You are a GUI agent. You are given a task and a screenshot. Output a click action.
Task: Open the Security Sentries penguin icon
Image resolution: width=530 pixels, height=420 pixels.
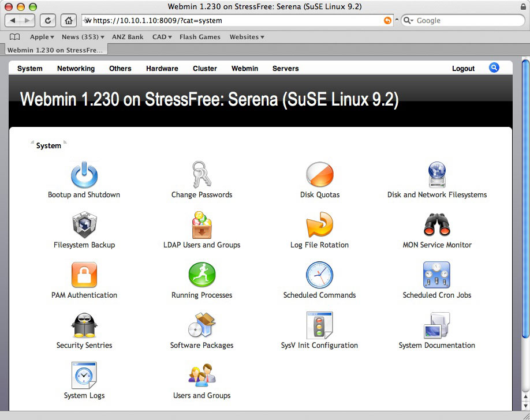tap(84, 325)
